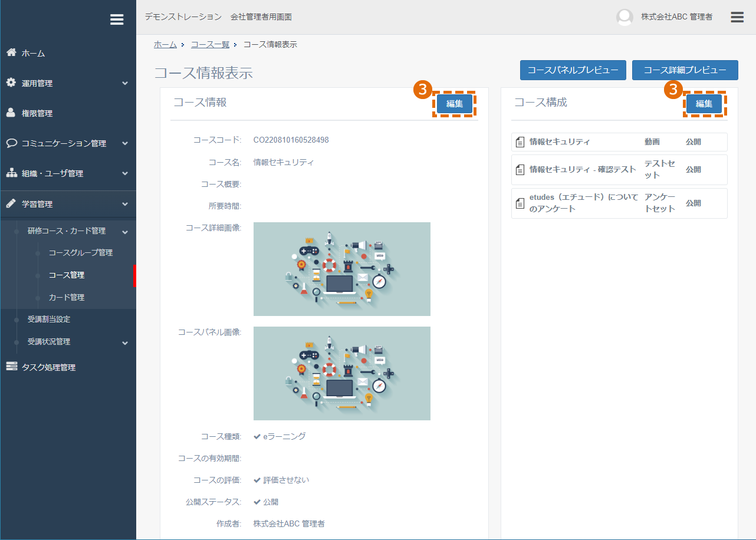The height and width of the screenshot is (540, 756).
Task: Expand the 受講状況管理 submenu arrow
Action: pyautogui.click(x=125, y=343)
